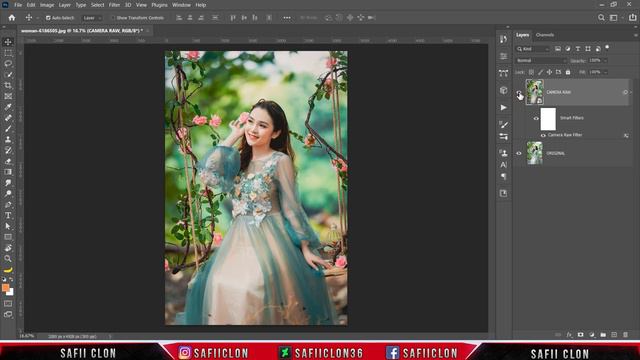Open the Paragraph panel icon
The height and width of the screenshot is (360, 640).
503,176
